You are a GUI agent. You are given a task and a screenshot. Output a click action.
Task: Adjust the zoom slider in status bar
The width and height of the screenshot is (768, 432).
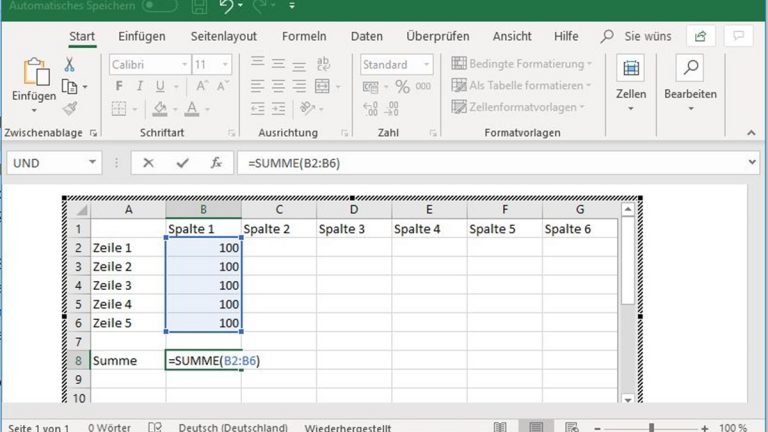tap(652, 427)
